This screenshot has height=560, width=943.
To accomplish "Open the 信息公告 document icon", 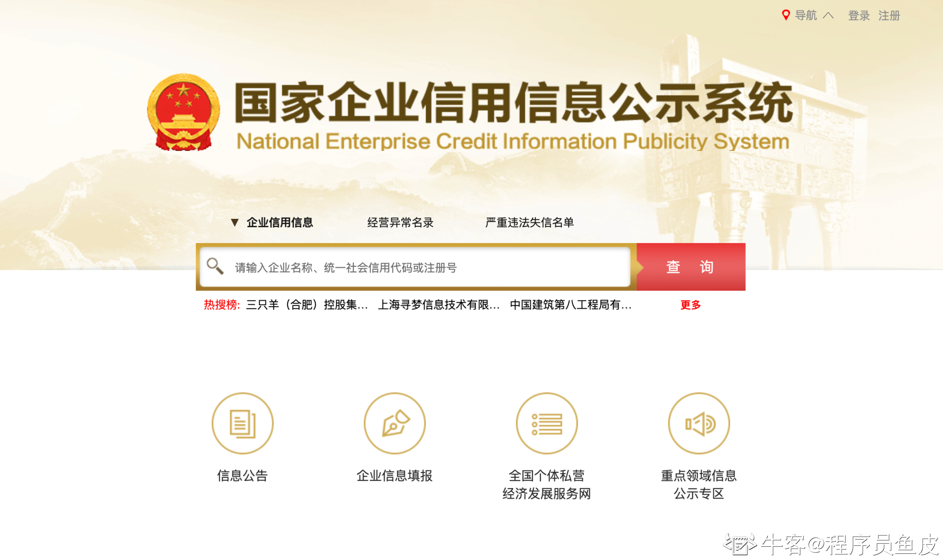I will click(242, 423).
